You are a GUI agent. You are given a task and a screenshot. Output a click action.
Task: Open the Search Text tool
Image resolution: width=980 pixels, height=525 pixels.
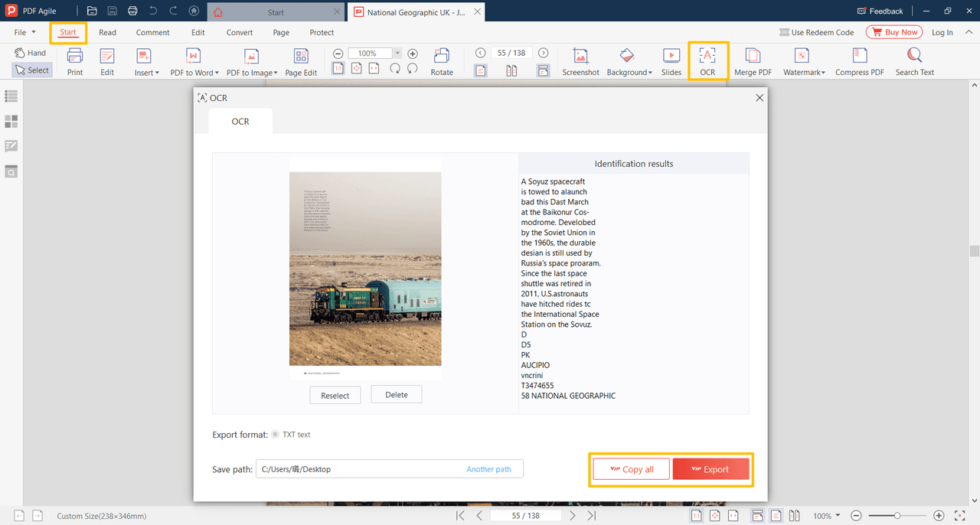click(913, 61)
